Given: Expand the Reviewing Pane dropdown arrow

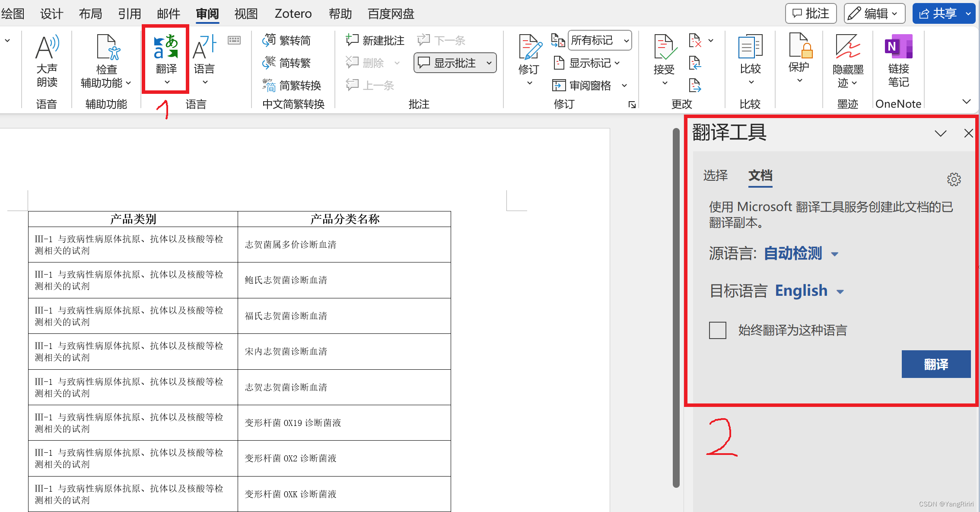Looking at the screenshot, I should pos(624,85).
